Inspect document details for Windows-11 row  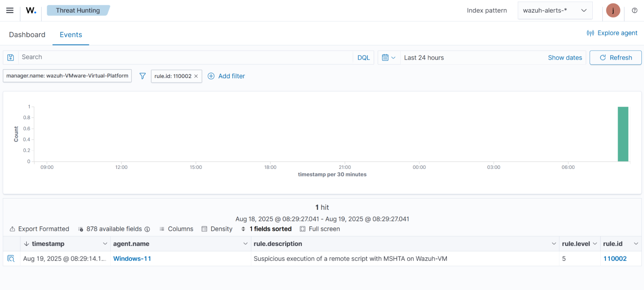coord(11,258)
